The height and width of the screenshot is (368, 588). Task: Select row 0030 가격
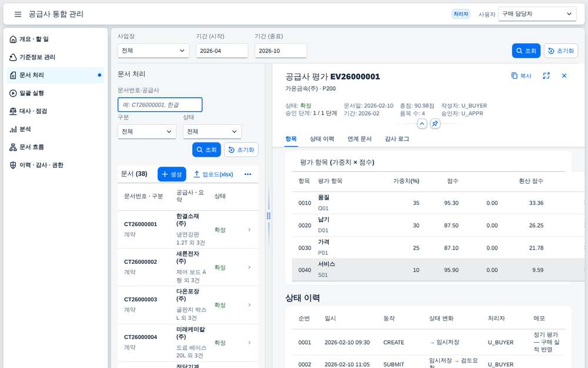pos(438,248)
